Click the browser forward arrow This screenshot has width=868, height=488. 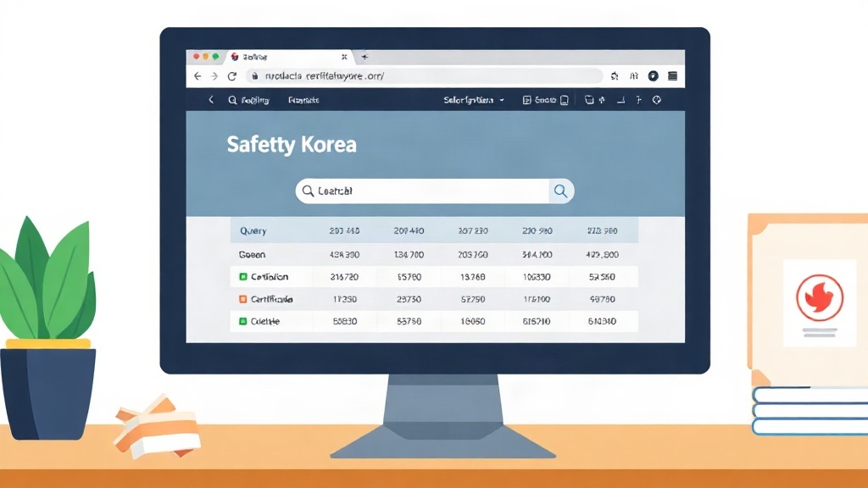(214, 76)
